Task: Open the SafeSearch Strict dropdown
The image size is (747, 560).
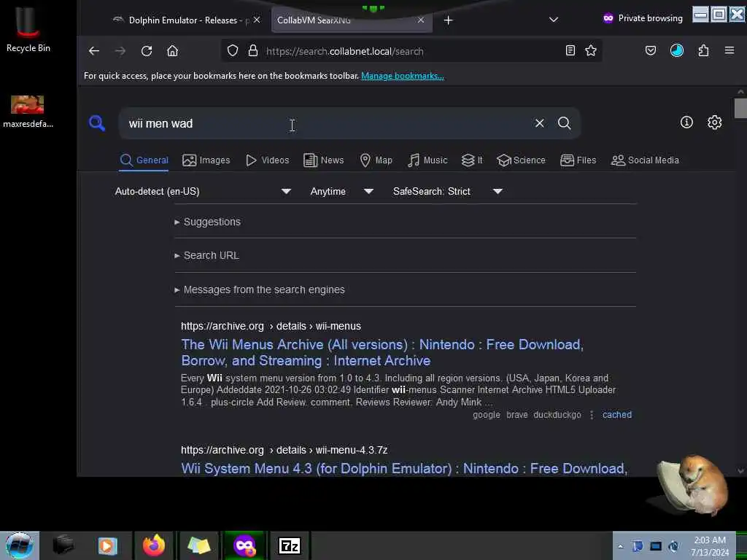Action: [x=447, y=192]
